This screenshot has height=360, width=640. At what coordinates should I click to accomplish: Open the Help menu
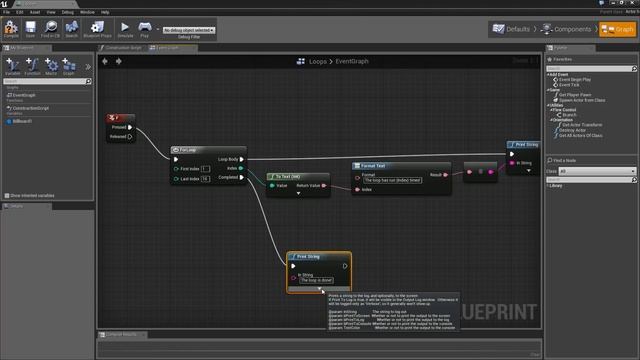(105, 12)
